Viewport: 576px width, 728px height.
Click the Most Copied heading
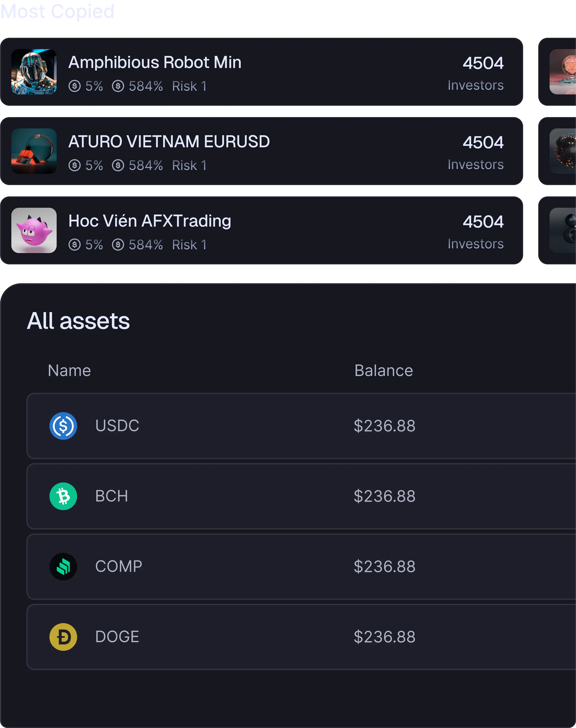click(57, 11)
